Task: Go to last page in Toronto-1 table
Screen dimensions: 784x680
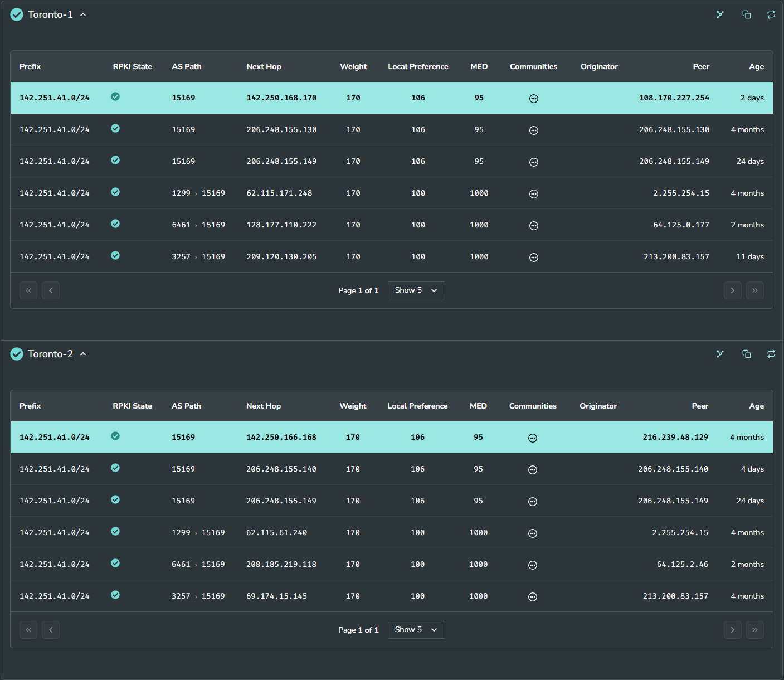Action: click(755, 290)
